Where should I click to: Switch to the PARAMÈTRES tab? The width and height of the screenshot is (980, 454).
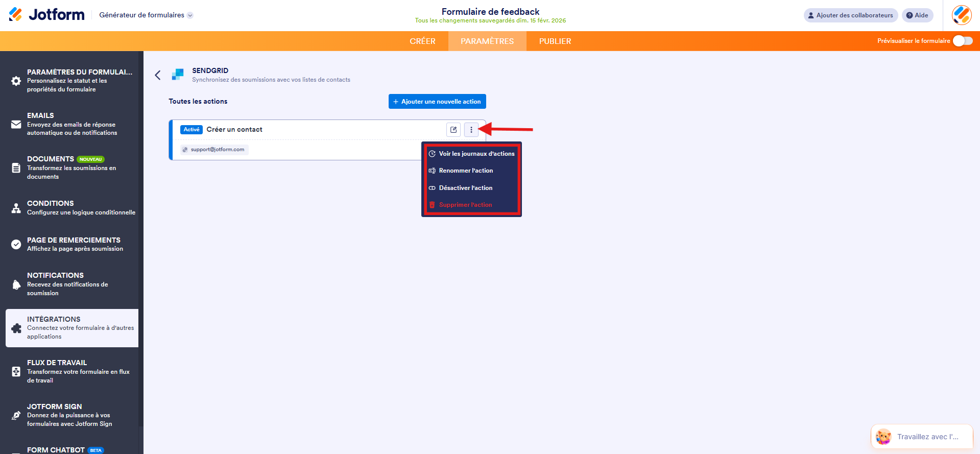(487, 41)
